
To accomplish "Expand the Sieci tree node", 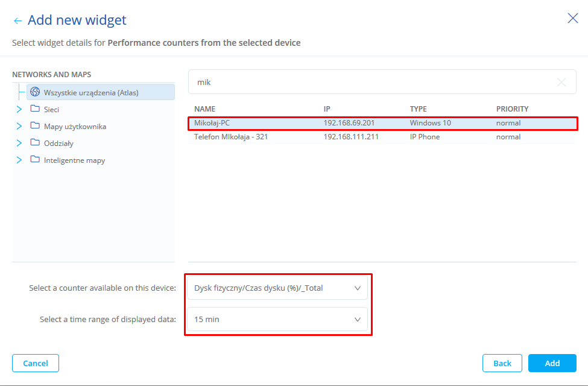I will coord(19,109).
